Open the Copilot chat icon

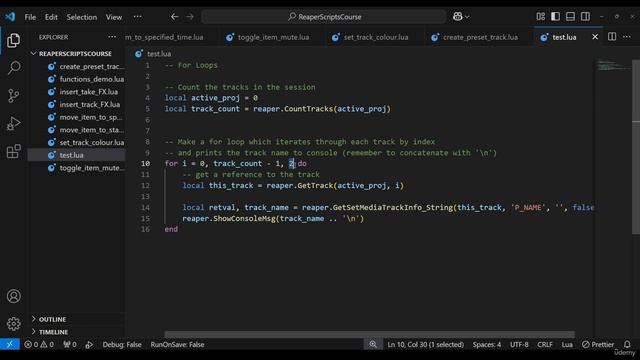click(458, 17)
